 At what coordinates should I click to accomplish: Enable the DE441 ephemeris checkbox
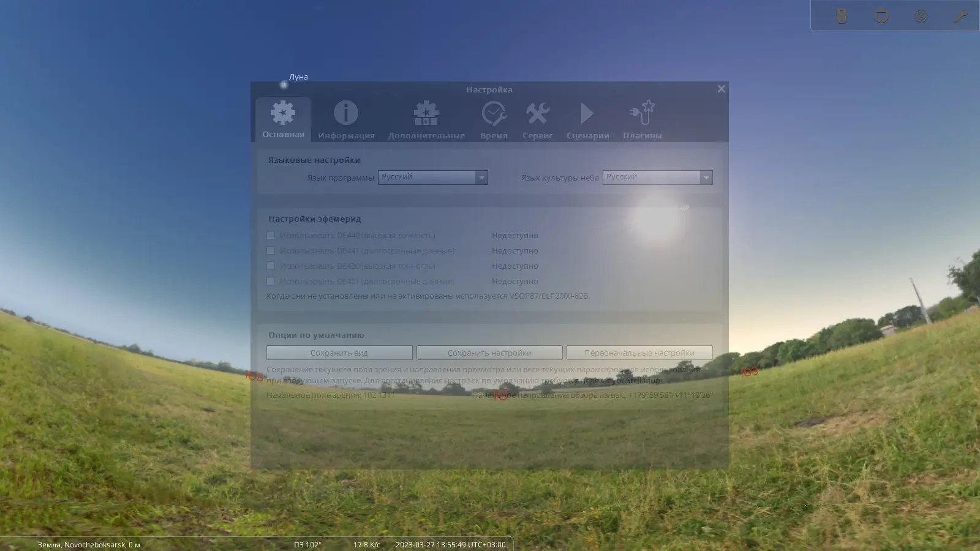[x=271, y=250]
